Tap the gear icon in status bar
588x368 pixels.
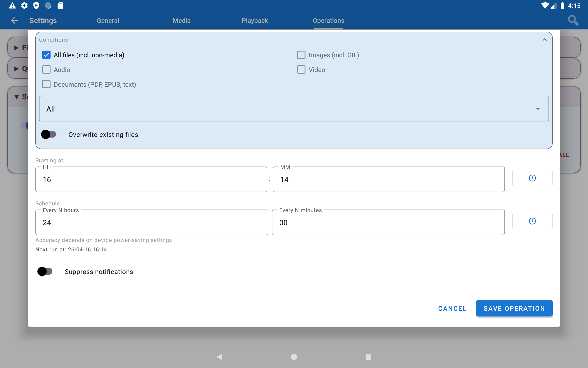(x=24, y=6)
